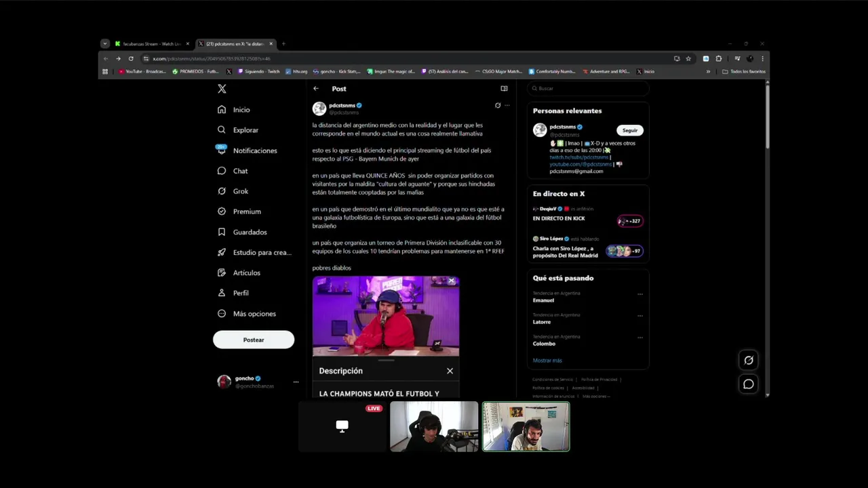Expand the bookmarks overflow chevron
Image resolution: width=868 pixels, height=488 pixels.
pyautogui.click(x=708, y=71)
